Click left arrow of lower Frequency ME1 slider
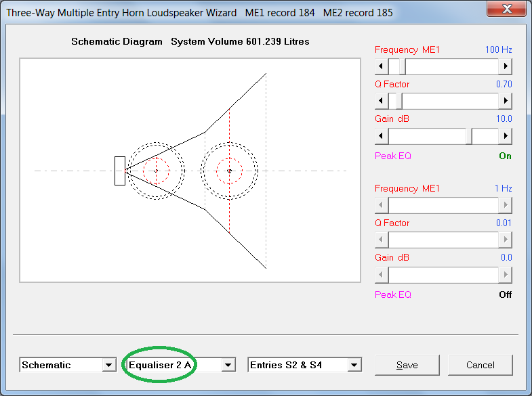532x396 pixels. pos(382,205)
